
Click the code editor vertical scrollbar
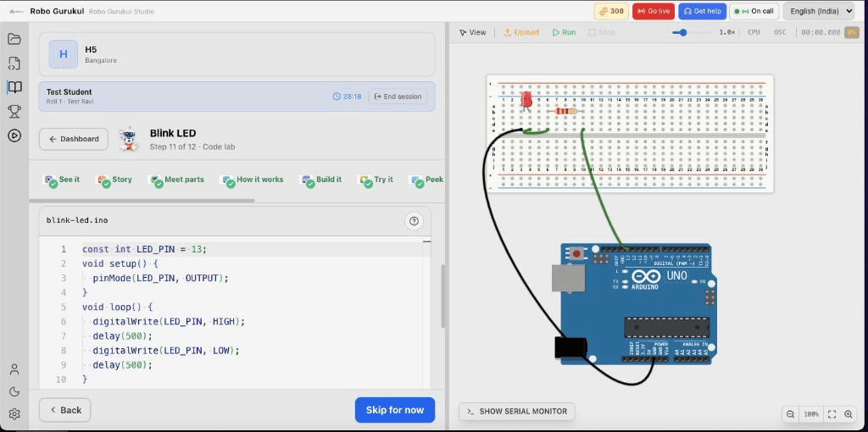click(x=442, y=296)
